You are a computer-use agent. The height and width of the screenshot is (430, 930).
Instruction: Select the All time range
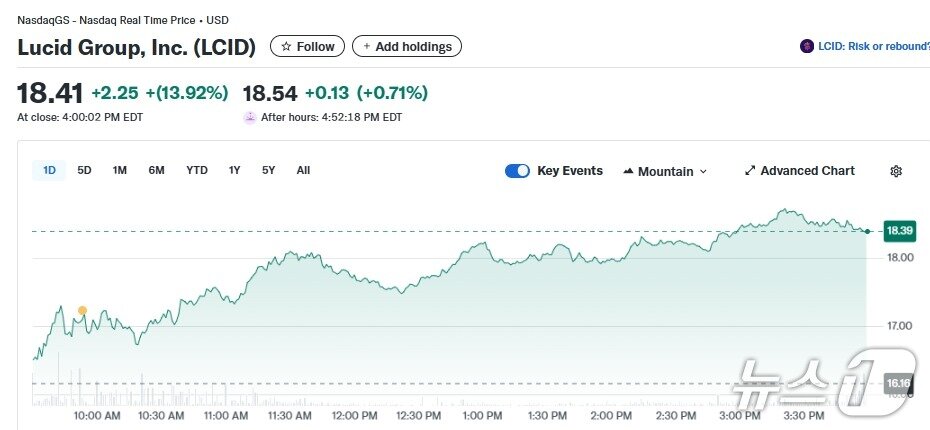[303, 170]
